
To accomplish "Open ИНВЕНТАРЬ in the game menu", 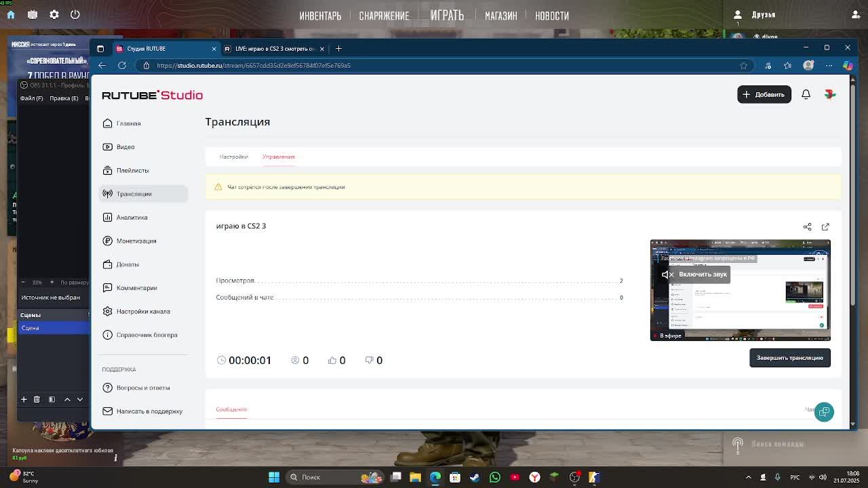I will tap(320, 16).
